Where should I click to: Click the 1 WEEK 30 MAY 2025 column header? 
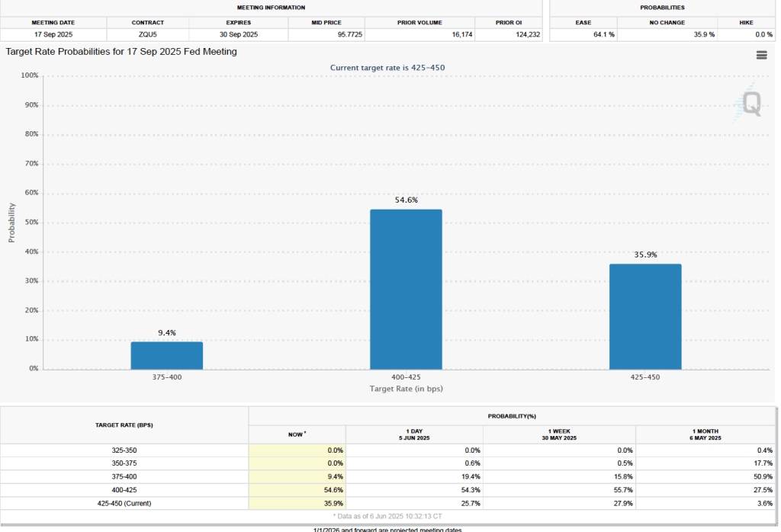(559, 434)
